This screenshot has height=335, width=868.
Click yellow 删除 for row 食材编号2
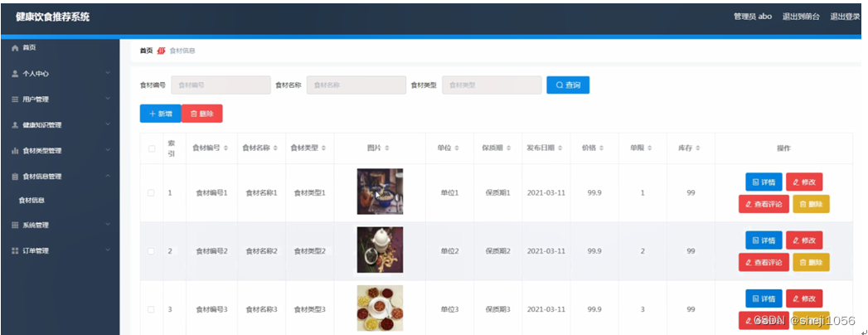pos(811,263)
